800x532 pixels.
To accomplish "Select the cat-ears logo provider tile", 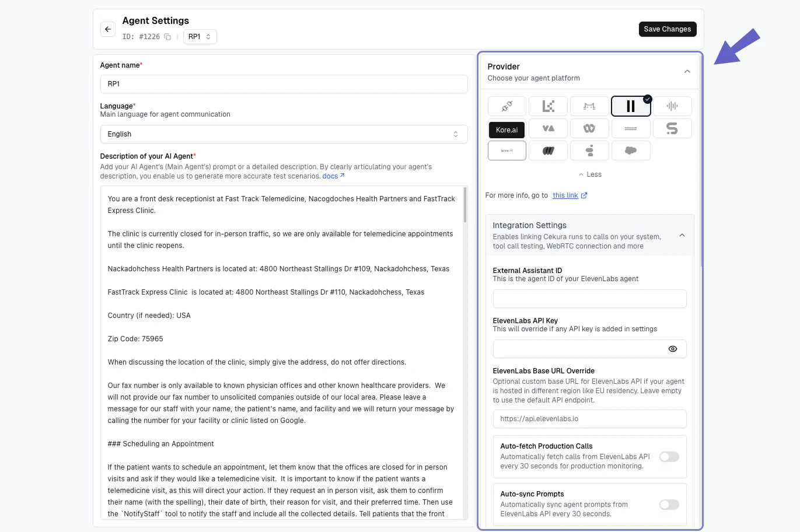I will pos(589,106).
